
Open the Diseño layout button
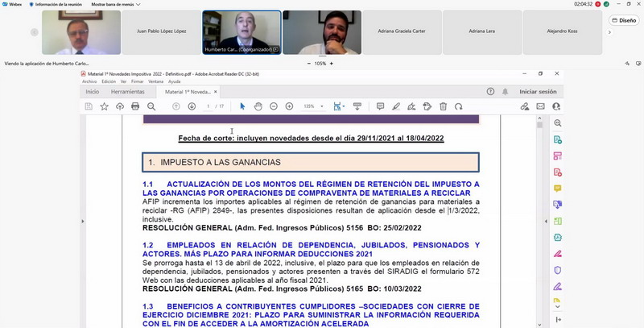click(x=625, y=20)
